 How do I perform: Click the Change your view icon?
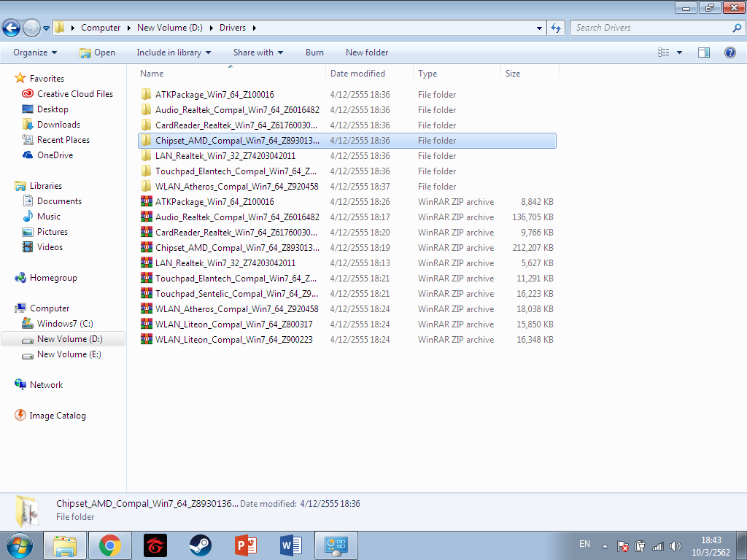coord(664,52)
